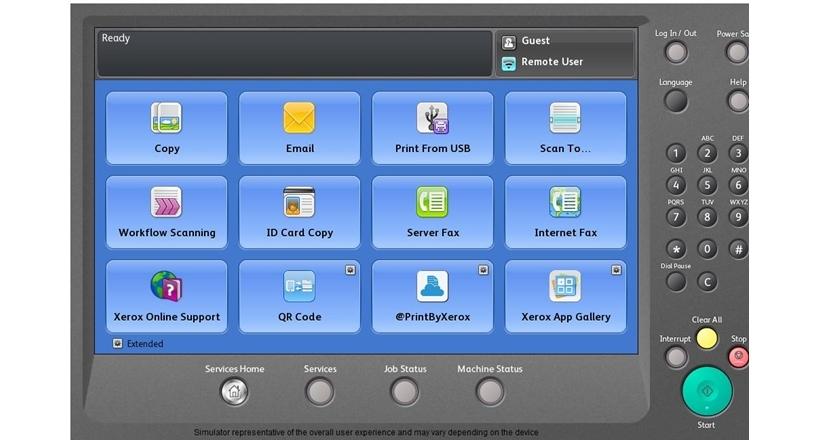Viewport: 816px width, 440px height.
Task: Open the @PrintByXerox app
Action: tap(432, 296)
